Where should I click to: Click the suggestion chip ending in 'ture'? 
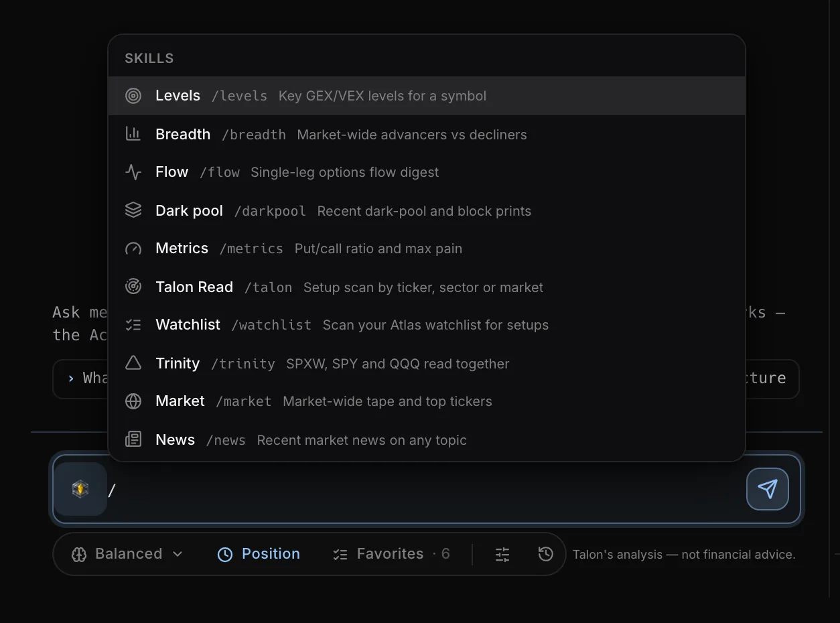[772, 378]
